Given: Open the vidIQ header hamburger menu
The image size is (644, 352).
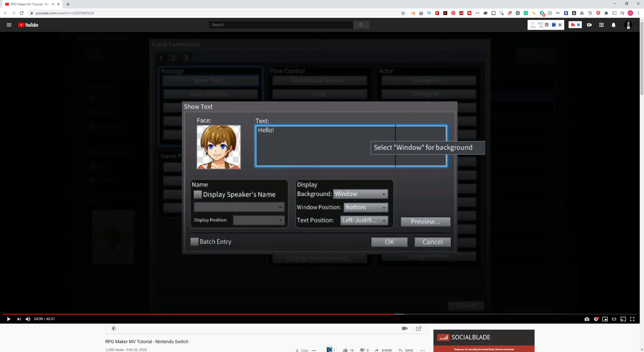Looking at the screenshot, I should tap(560, 25).
